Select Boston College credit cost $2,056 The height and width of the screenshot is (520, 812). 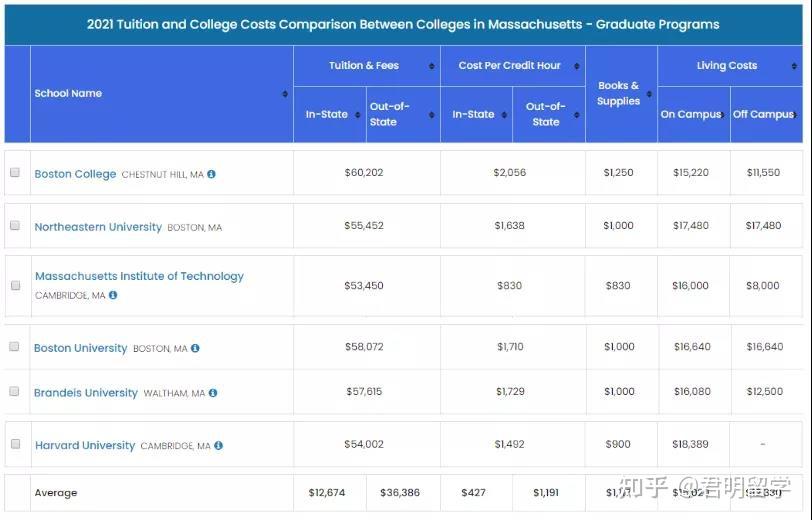coord(510,172)
